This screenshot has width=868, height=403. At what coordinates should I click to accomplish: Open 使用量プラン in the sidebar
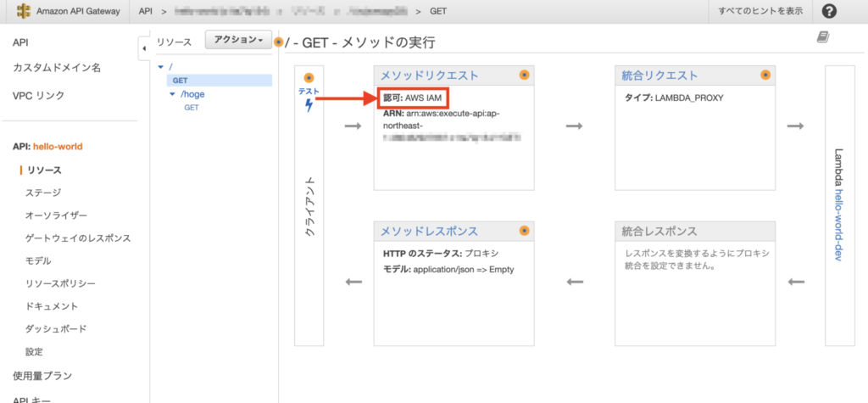click(x=42, y=376)
